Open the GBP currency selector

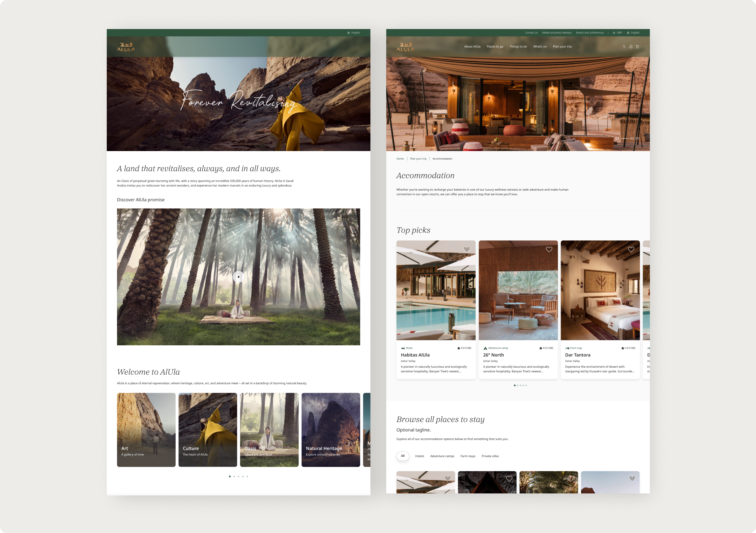tap(617, 33)
